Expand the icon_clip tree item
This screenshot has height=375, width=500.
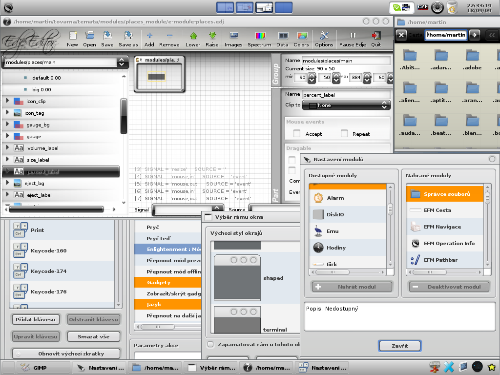pos(7,100)
